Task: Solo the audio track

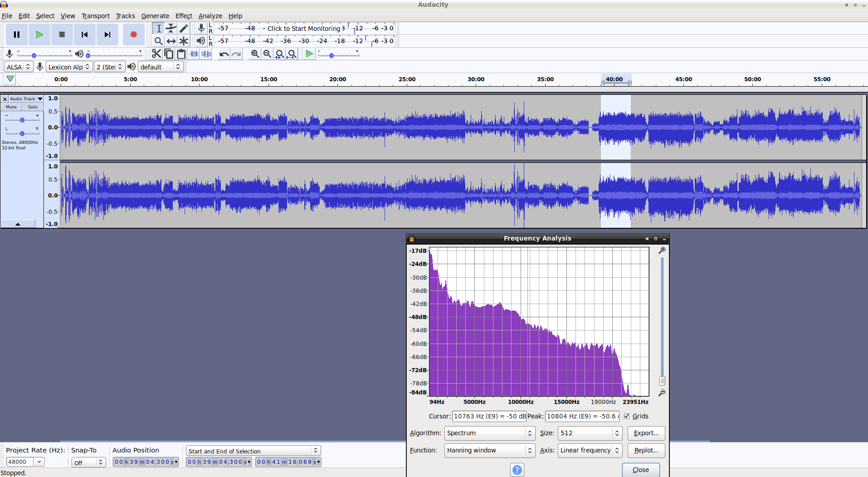Action: click(x=33, y=107)
